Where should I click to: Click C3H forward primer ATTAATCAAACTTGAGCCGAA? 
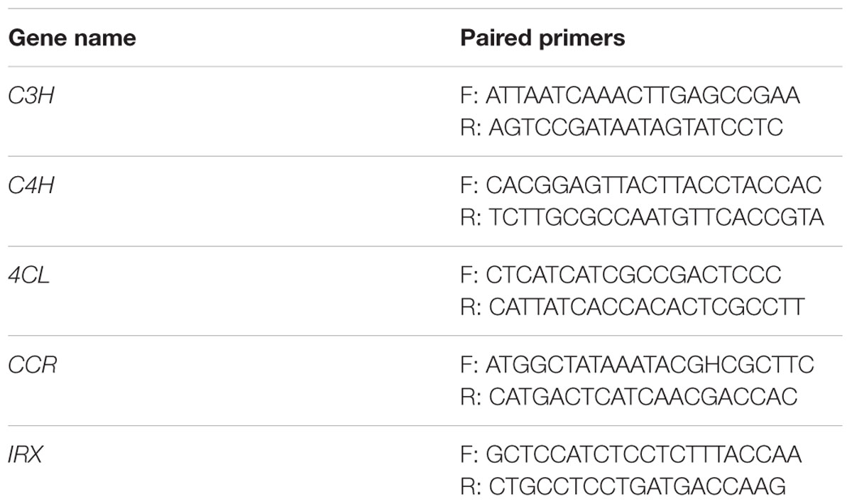[643, 96]
